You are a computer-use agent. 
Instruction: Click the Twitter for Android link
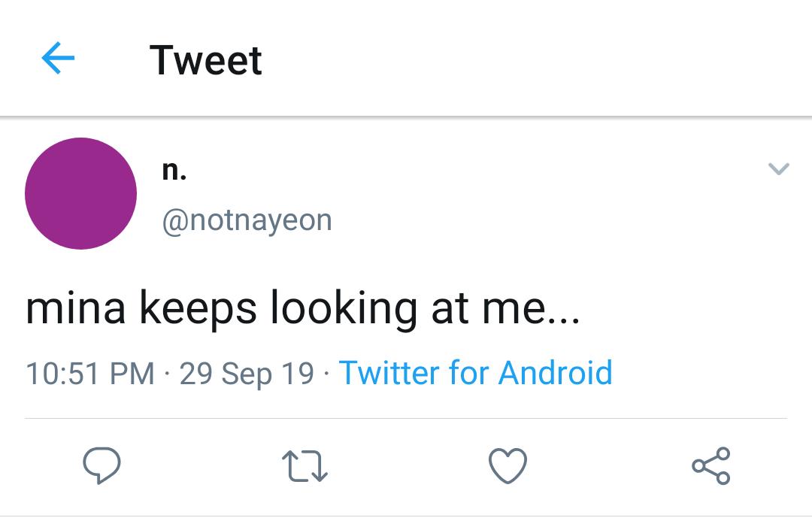pyautogui.click(x=475, y=373)
